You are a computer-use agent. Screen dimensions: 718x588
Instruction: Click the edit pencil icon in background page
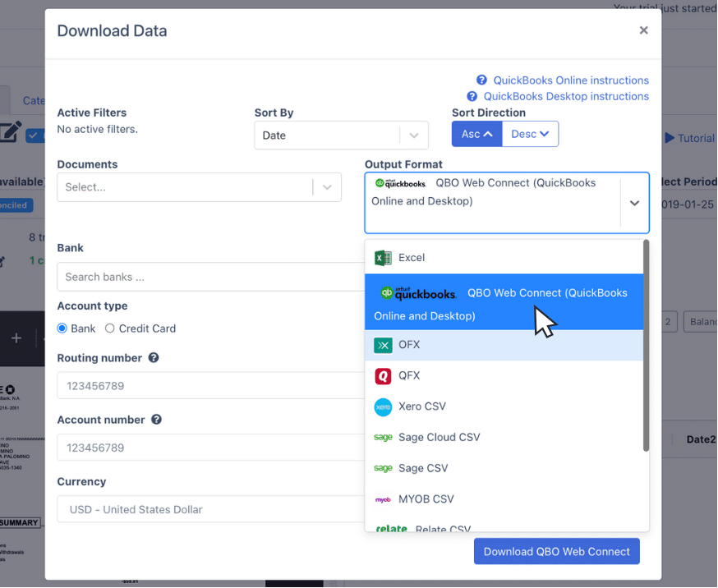11,131
